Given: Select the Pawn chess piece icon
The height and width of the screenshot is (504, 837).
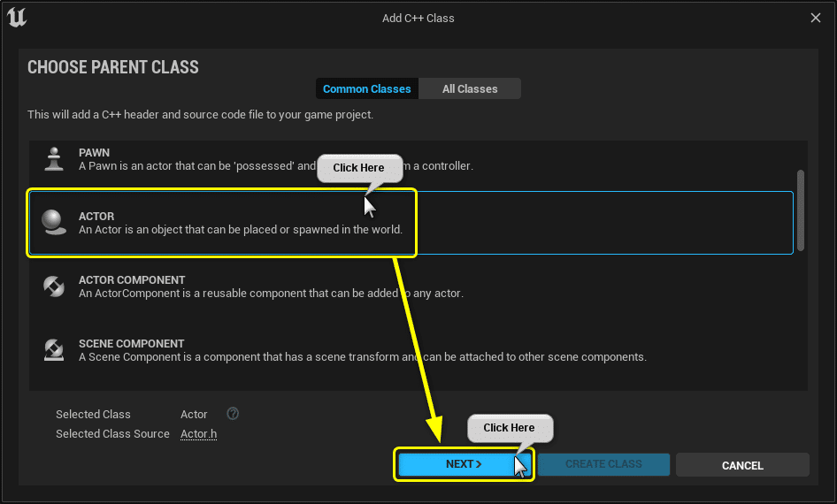Looking at the screenshot, I should click(54, 159).
